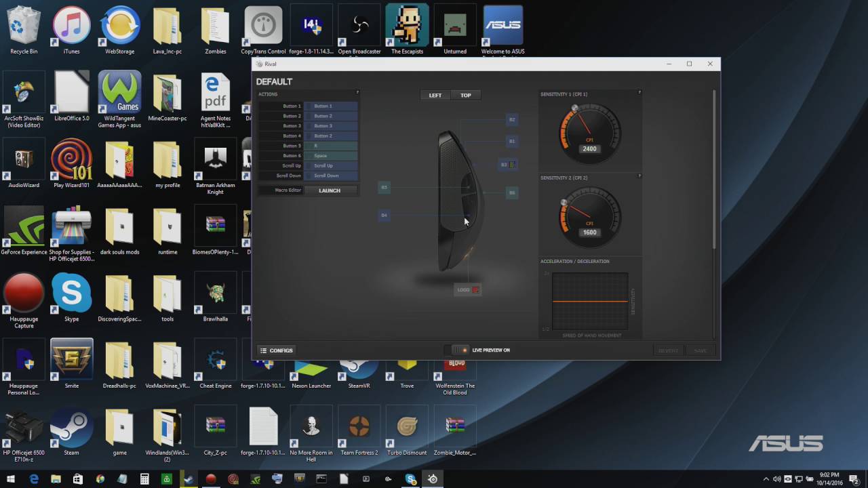Select the B4 side button marker
868x488 pixels.
point(384,215)
